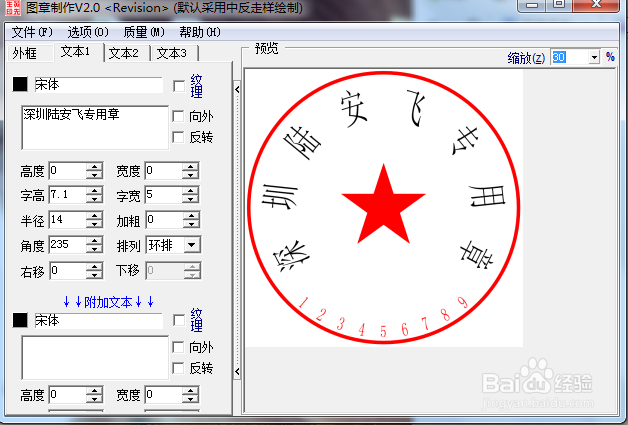The image size is (628, 425).
Task: Click the red star in stamp preview
Action: (383, 204)
